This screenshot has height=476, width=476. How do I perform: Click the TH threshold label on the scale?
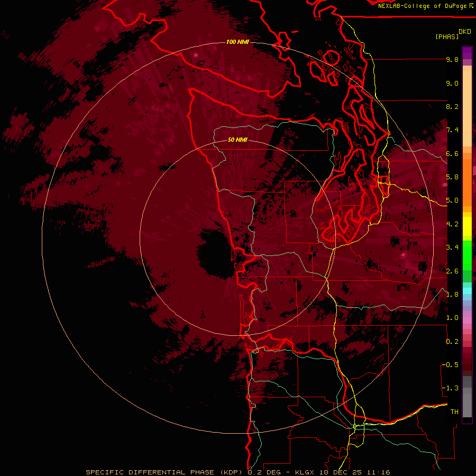pos(454,412)
